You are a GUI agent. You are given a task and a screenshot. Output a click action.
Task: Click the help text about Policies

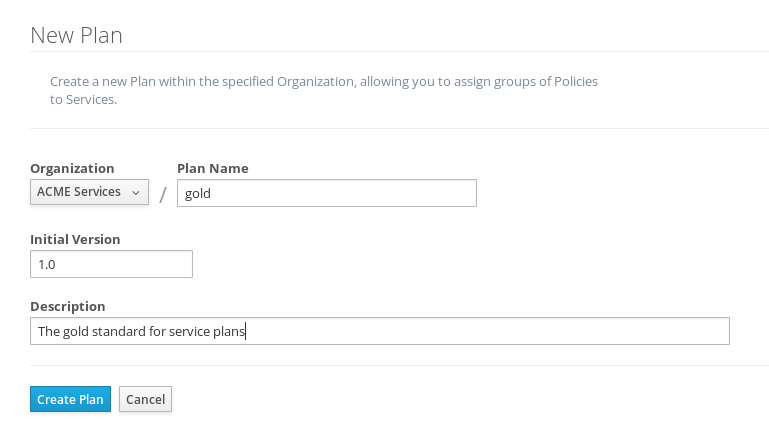click(x=324, y=90)
